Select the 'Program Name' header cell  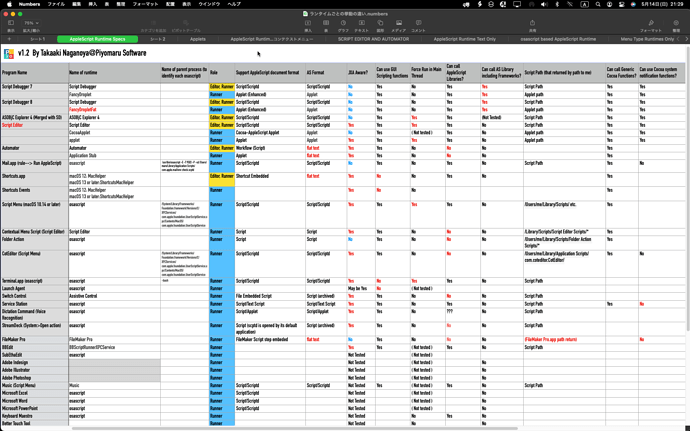35,73
